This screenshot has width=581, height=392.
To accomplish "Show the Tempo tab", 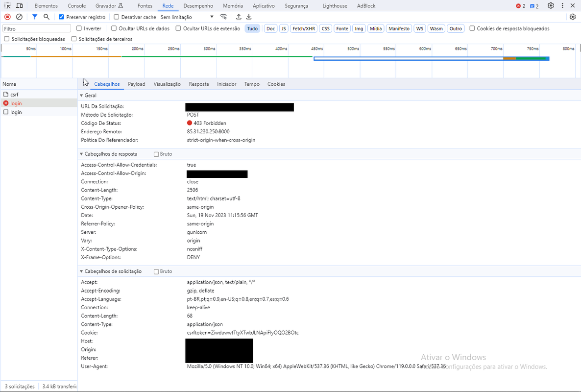I will [252, 84].
